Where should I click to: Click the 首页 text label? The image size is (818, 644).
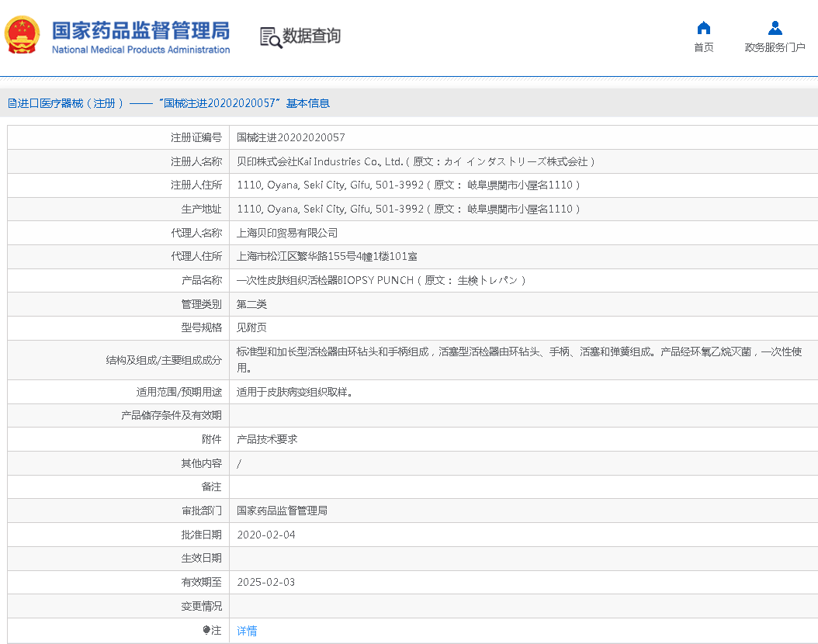pos(703,47)
